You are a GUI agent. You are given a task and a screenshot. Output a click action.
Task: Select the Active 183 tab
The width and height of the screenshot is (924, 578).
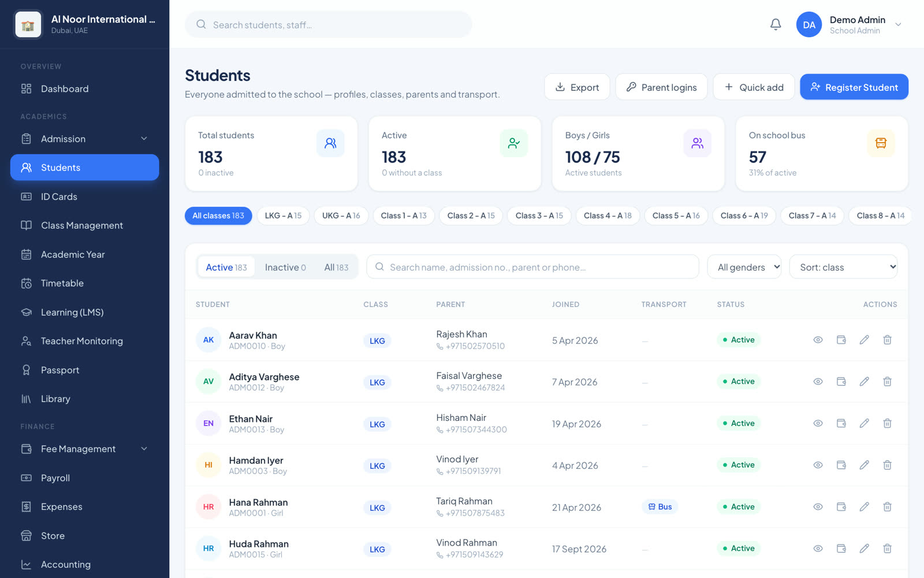point(226,267)
